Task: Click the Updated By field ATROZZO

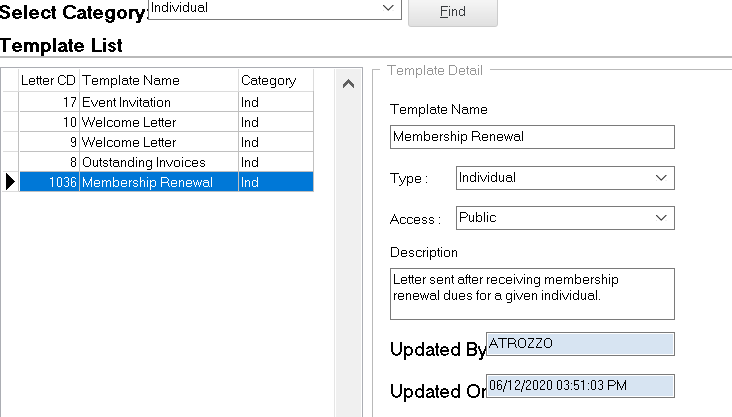Action: (580, 344)
